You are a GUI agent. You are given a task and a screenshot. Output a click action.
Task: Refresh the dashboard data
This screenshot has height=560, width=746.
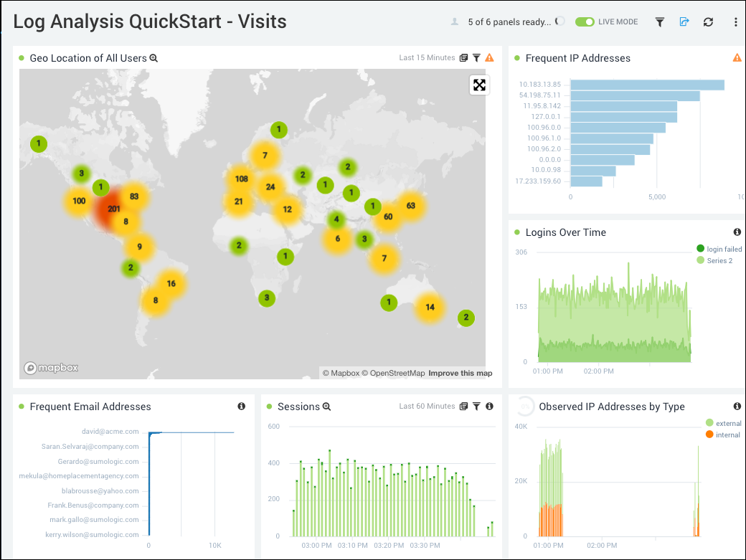[x=708, y=22]
